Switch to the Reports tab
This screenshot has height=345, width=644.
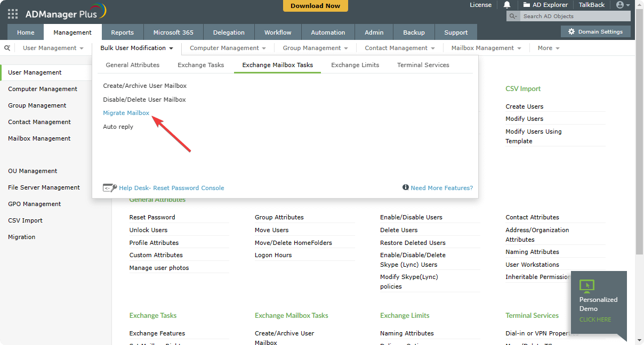click(123, 32)
